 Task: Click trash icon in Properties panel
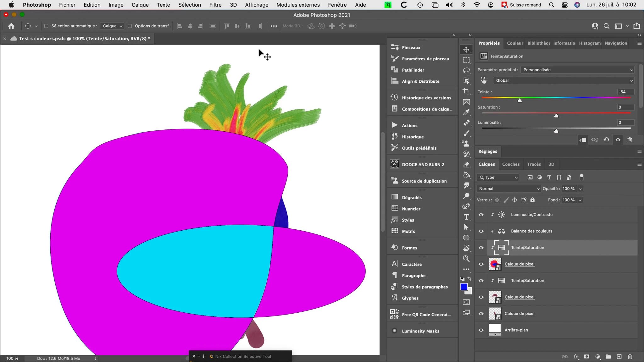(x=630, y=140)
